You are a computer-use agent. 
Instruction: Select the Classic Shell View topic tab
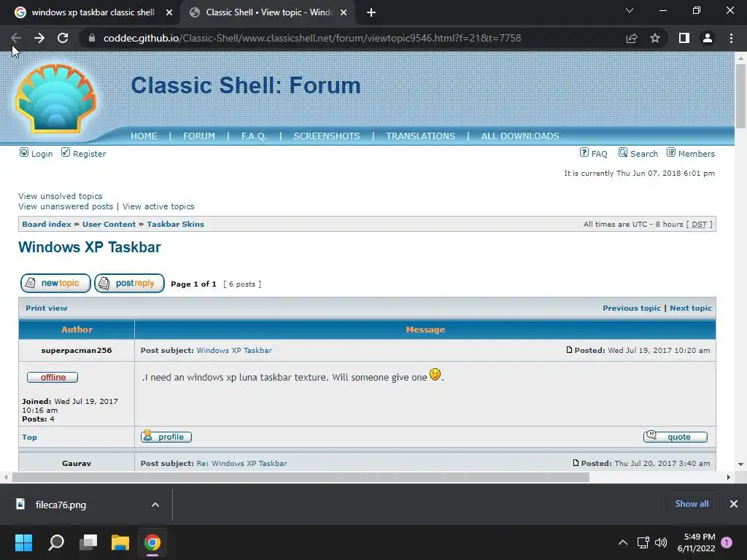268,12
